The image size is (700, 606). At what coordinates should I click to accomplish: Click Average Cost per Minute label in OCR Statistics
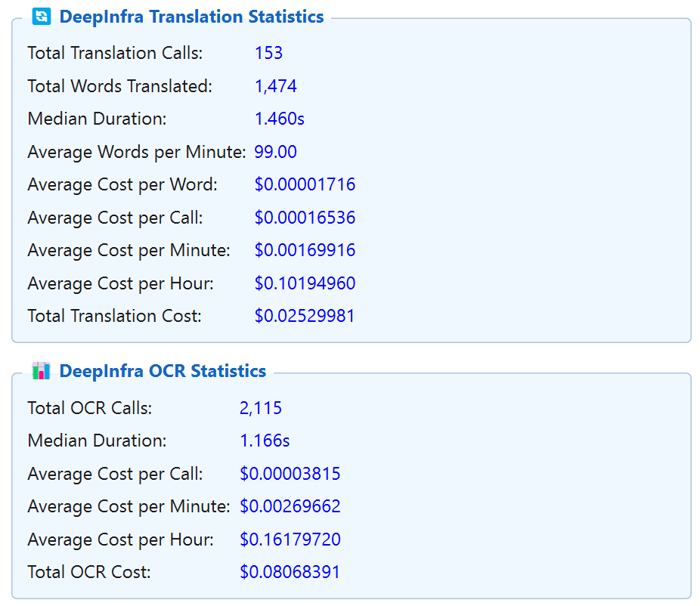click(x=129, y=506)
